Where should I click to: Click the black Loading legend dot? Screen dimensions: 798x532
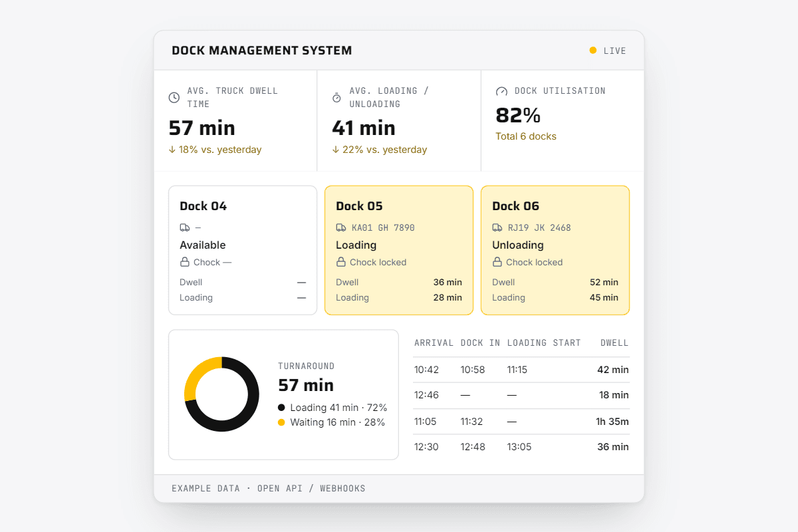pos(281,408)
